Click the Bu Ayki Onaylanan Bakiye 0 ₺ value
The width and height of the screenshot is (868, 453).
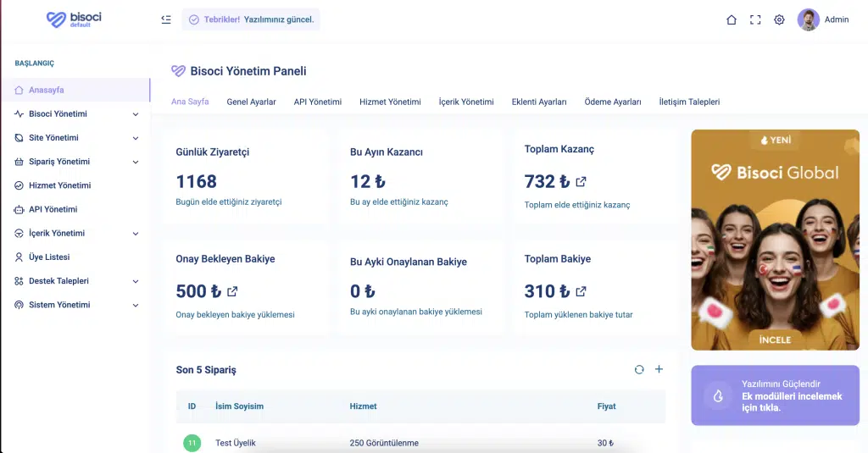(363, 291)
